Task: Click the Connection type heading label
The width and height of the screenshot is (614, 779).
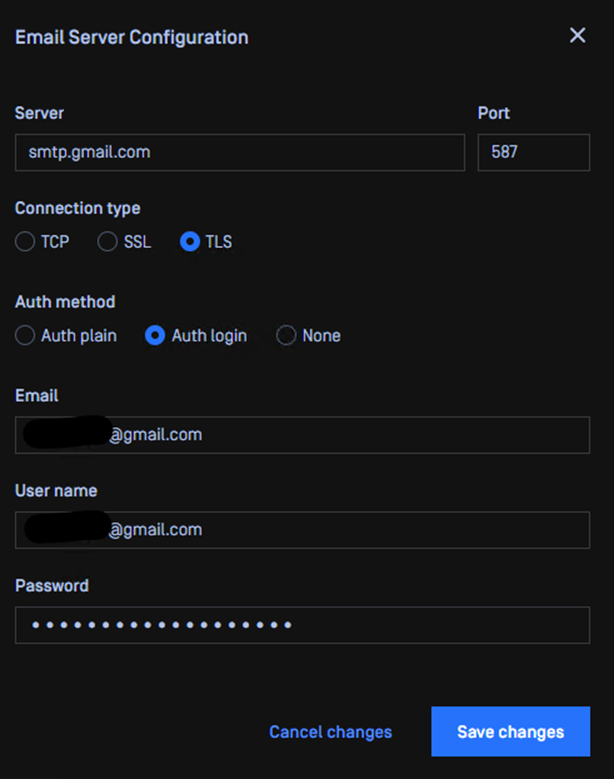Action: tap(77, 208)
